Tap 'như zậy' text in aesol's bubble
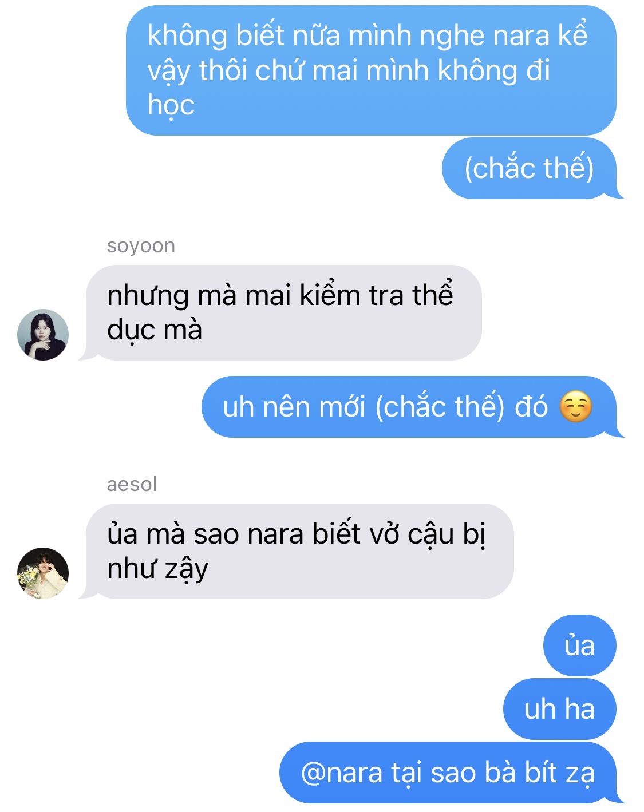Screen dimensions: 644x812 pyautogui.click(x=157, y=569)
